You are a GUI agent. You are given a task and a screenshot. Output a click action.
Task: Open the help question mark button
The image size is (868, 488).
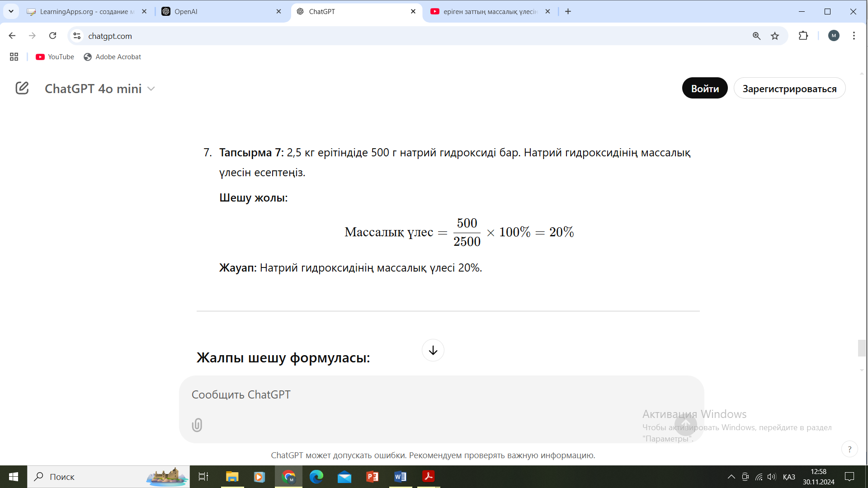coord(849,449)
